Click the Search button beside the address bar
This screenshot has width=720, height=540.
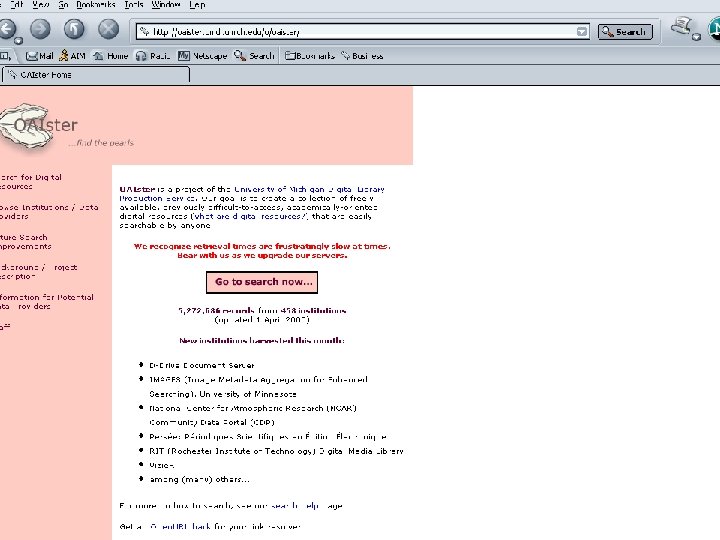(625, 32)
